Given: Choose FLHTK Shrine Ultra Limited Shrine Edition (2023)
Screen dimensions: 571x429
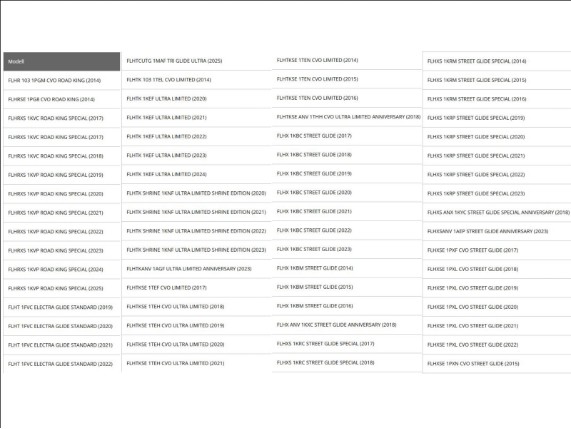Looking at the screenshot, I should pos(196,251).
